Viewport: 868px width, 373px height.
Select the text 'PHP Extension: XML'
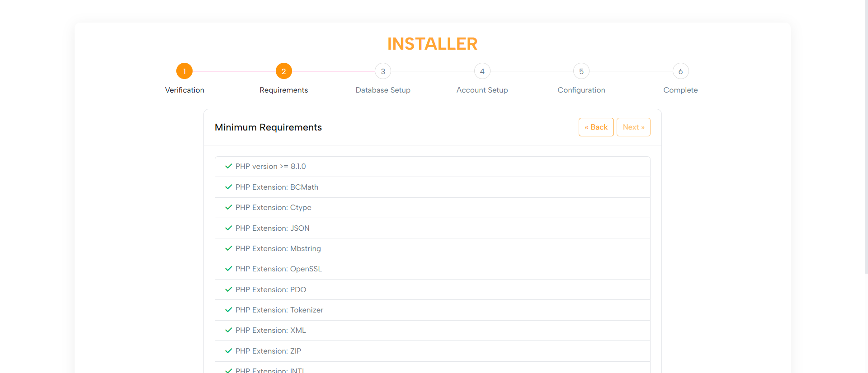tap(271, 330)
